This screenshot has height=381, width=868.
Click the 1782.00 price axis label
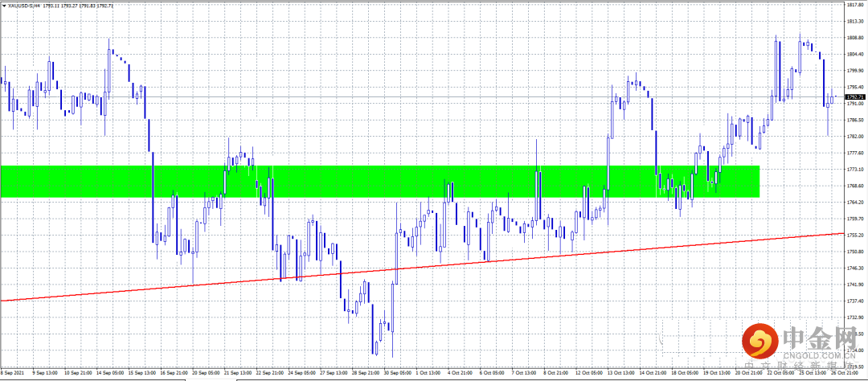click(x=856, y=136)
